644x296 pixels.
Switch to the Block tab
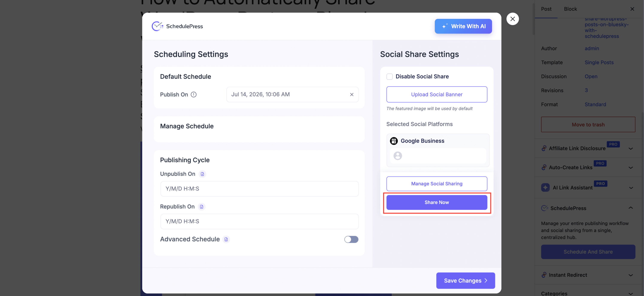pos(570,9)
